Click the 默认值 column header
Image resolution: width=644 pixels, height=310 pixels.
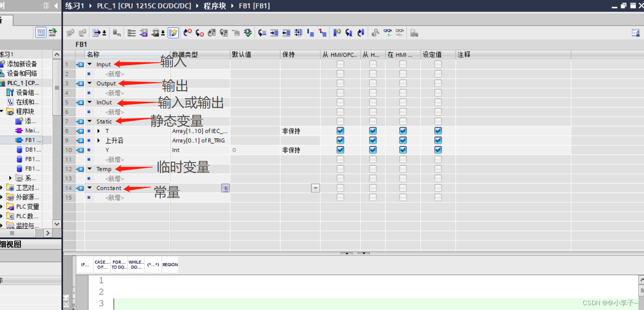255,54
